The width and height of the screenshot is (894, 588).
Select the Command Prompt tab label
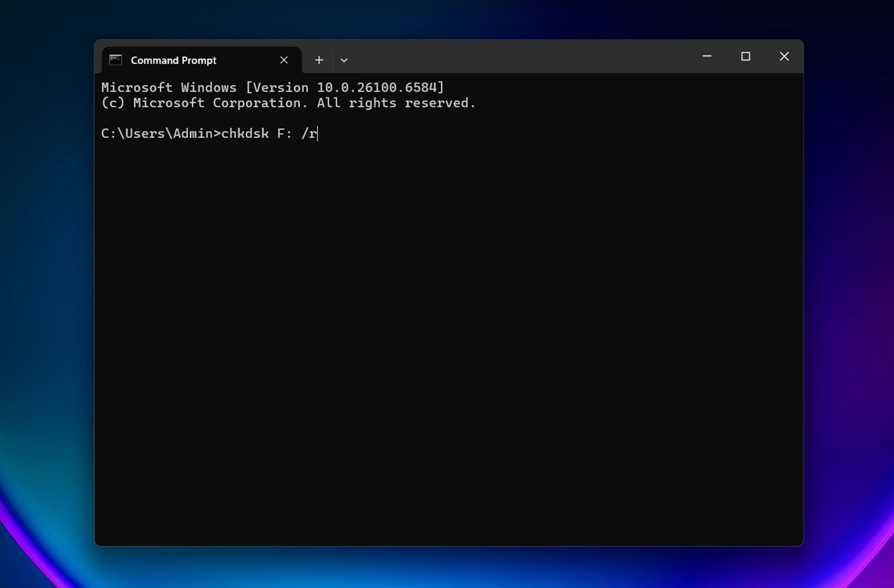[x=173, y=60]
